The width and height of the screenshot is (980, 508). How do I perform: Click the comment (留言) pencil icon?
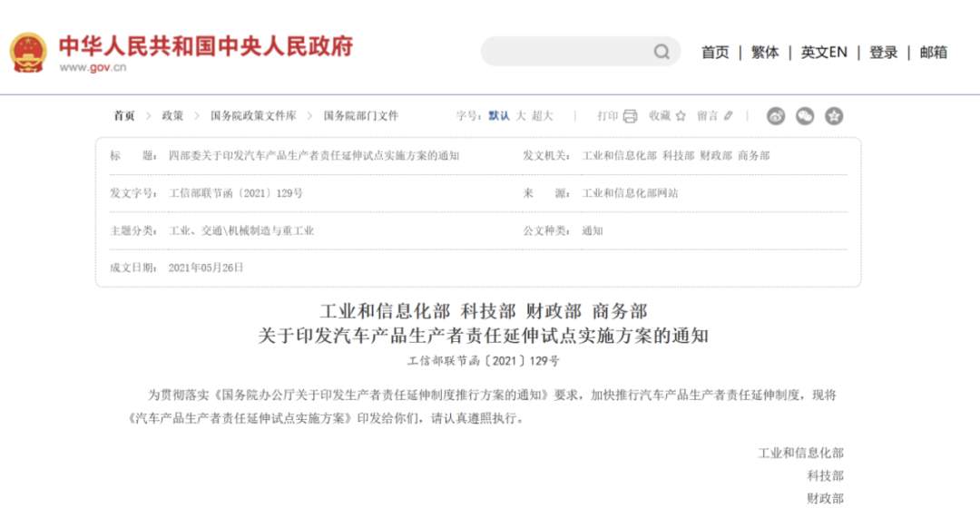[729, 116]
